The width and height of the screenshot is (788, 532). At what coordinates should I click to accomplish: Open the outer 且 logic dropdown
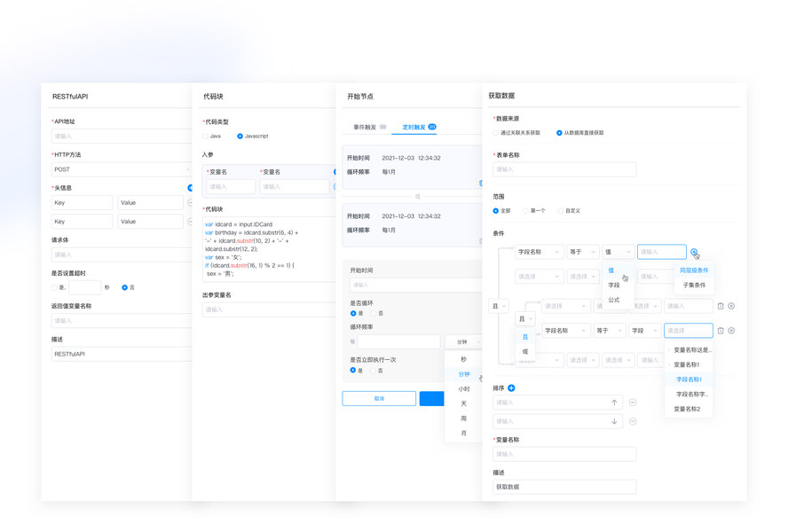click(499, 306)
